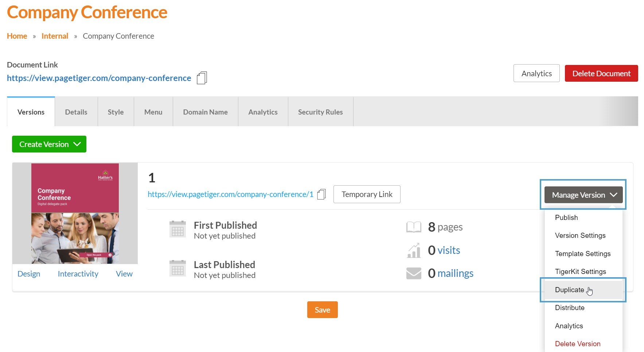Open the Domain Name tab
Screen dimensions: 644x352
(205, 112)
